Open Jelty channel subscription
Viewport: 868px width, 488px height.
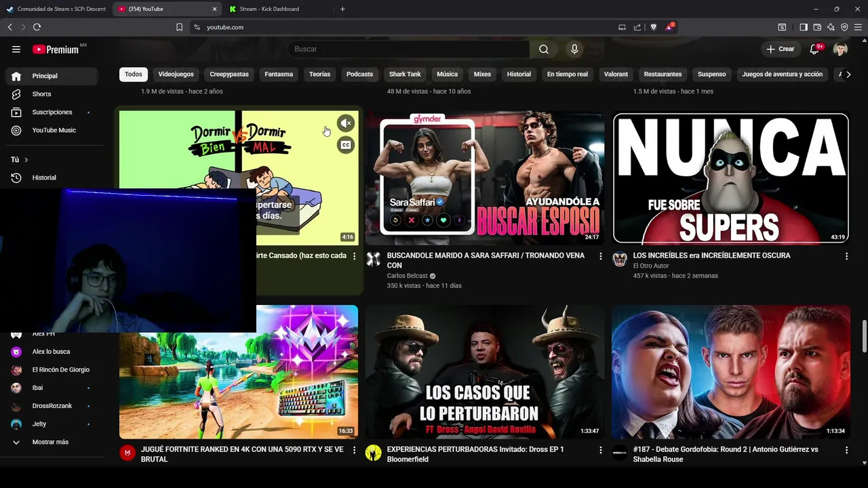point(52,424)
